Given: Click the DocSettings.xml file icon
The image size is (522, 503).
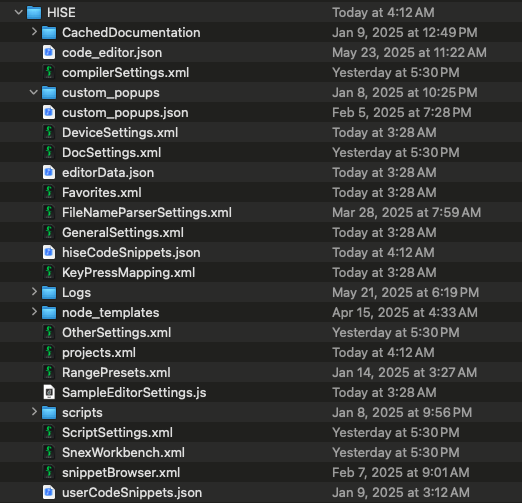Looking at the screenshot, I should click(49, 152).
